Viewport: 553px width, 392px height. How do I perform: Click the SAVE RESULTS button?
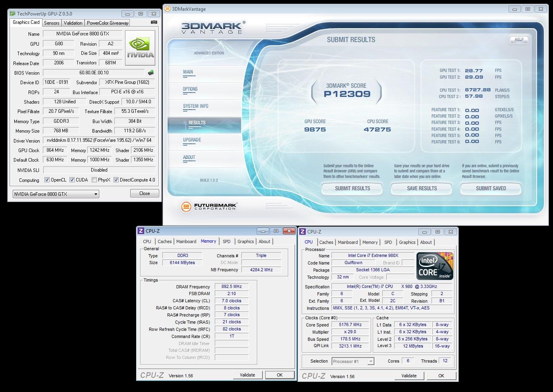pyautogui.click(x=422, y=189)
